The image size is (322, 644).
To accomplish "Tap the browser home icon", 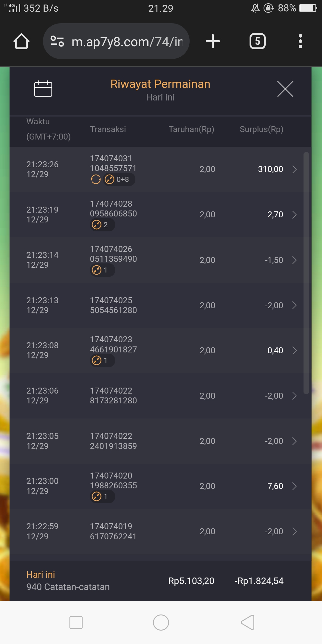I will tap(21, 41).
